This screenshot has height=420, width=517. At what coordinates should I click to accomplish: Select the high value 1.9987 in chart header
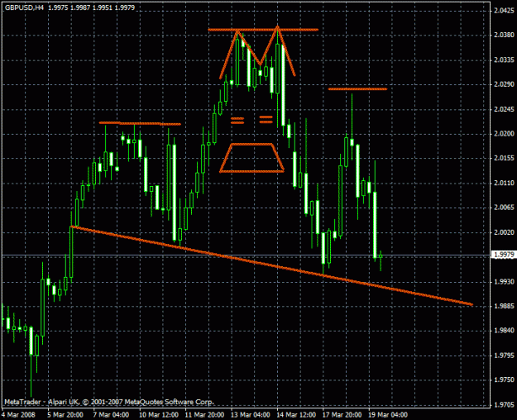pos(80,7)
